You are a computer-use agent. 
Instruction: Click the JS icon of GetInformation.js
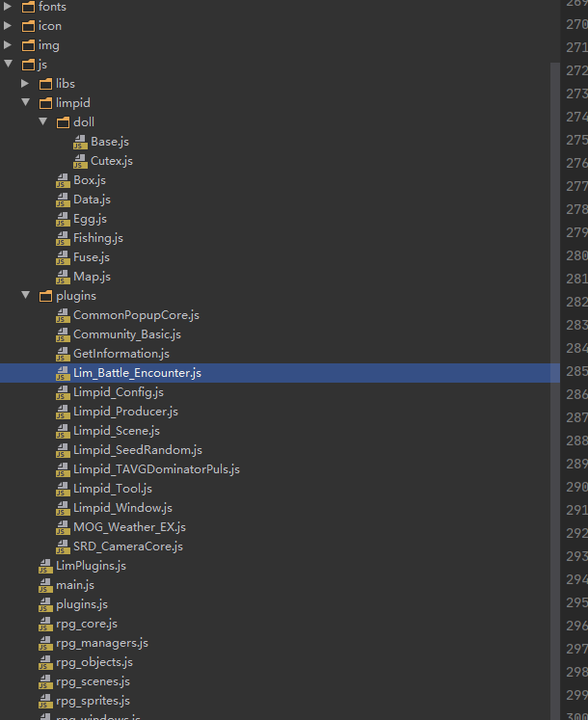(63, 354)
